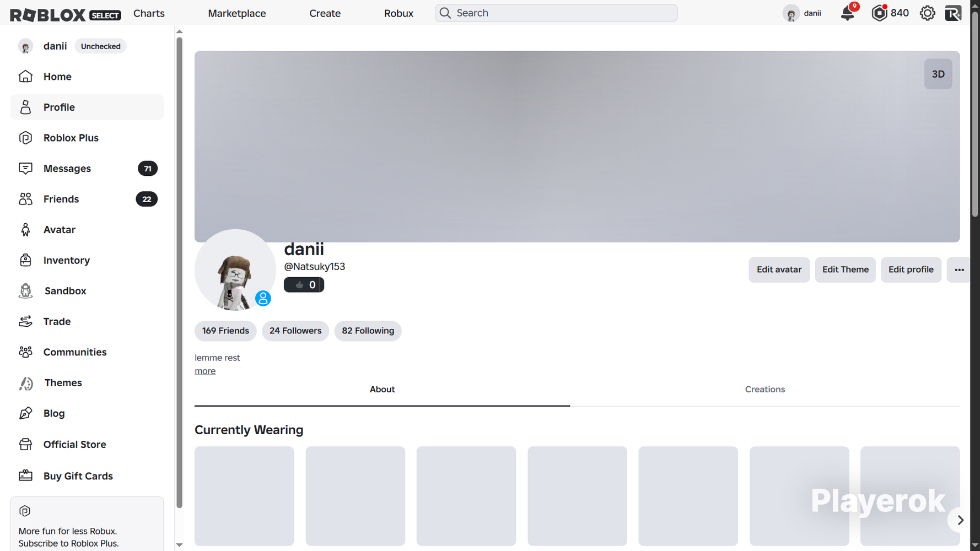Click the large profile avatar picture
The image size is (980, 551).
coord(235,270)
